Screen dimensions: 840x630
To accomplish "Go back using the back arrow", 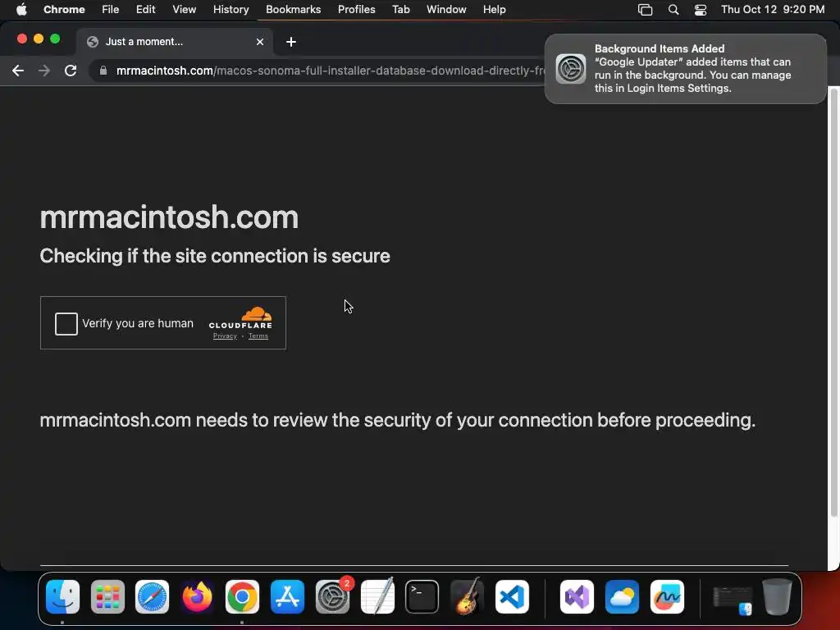I will (18, 71).
